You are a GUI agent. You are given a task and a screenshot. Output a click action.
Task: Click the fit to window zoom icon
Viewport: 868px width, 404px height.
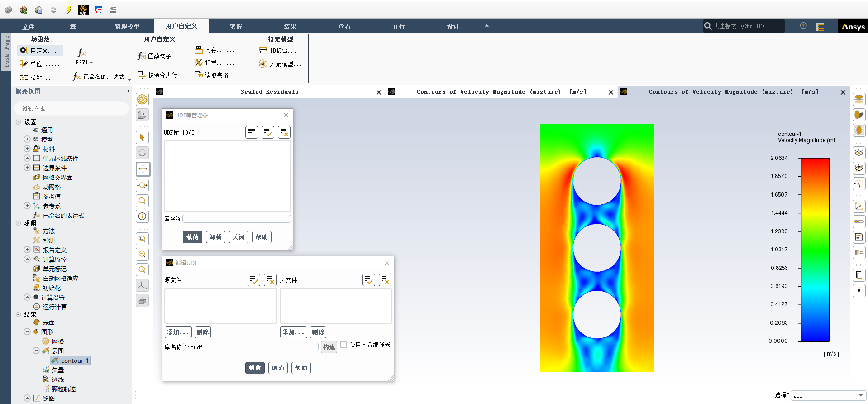coord(143,239)
